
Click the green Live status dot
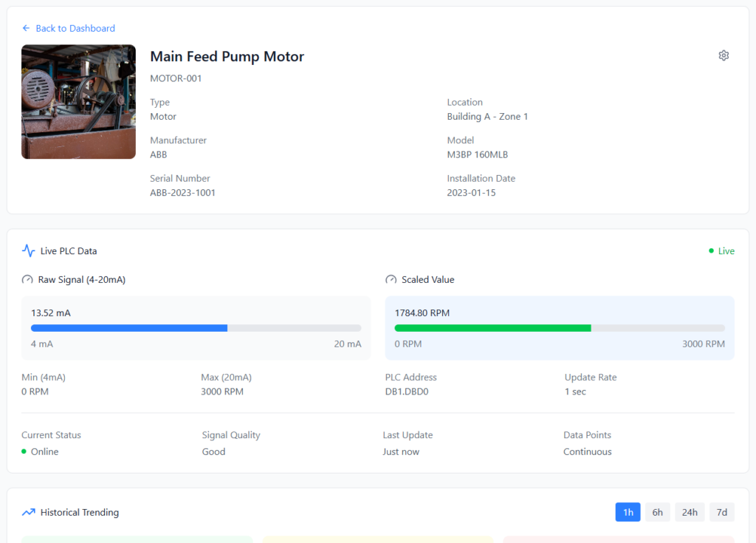(711, 251)
